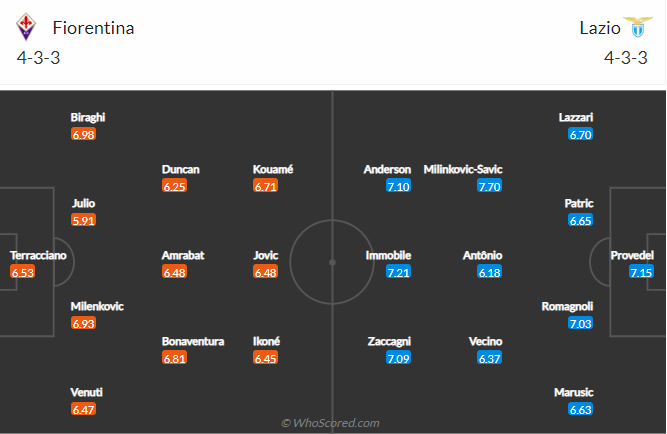Select Kouamé's 6.71 rating badge
The image size is (667, 434).
point(265,186)
